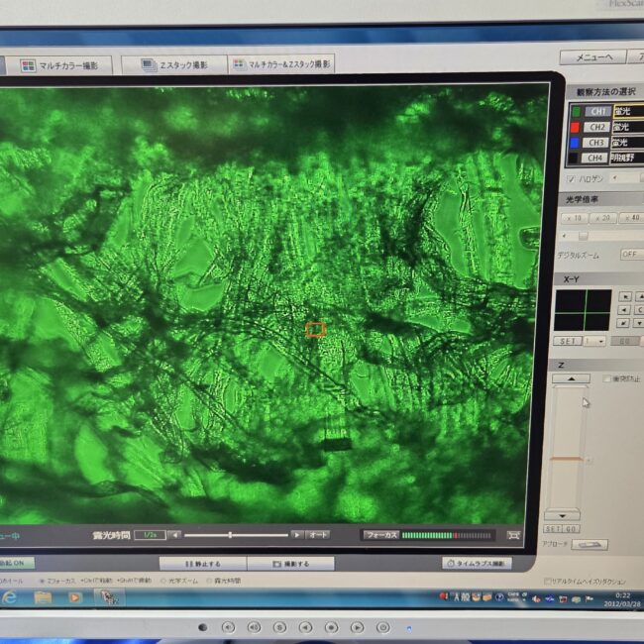Click the Z stage down arrow button

click(x=563, y=515)
